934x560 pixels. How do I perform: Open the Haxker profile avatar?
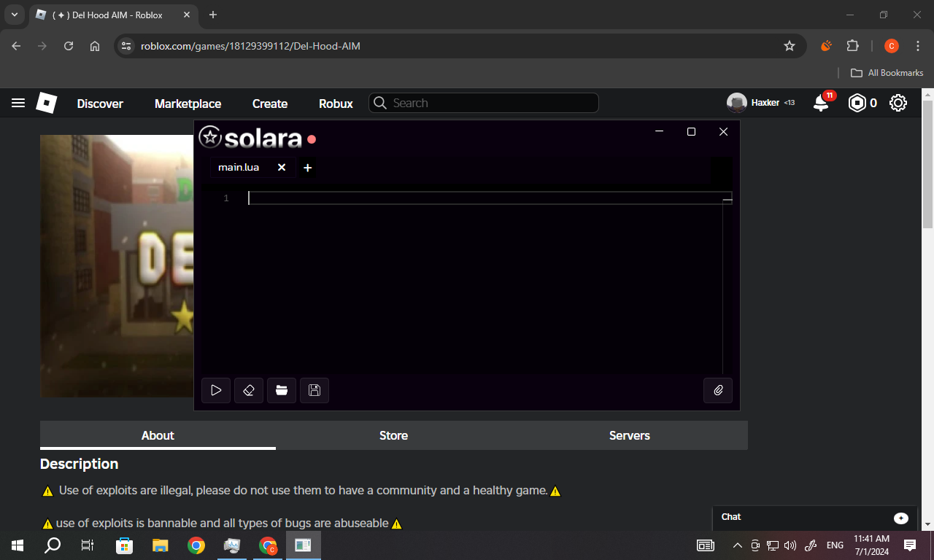(x=736, y=103)
